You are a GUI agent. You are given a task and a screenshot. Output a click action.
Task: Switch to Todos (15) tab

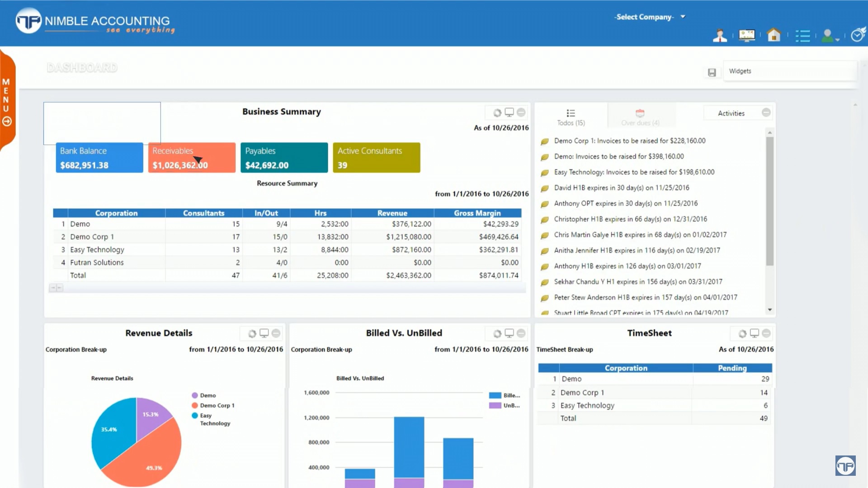(x=571, y=117)
